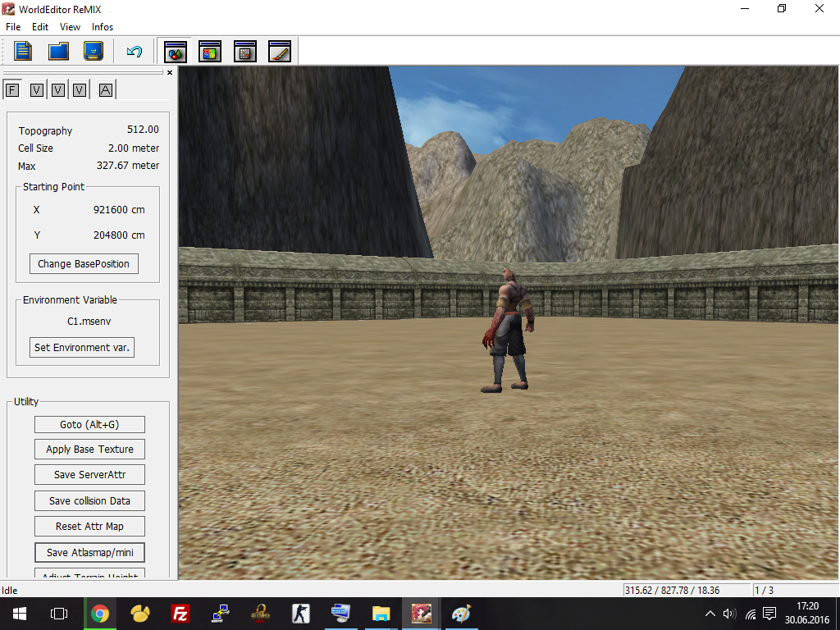Click the volume speaker tray icon

point(729,614)
